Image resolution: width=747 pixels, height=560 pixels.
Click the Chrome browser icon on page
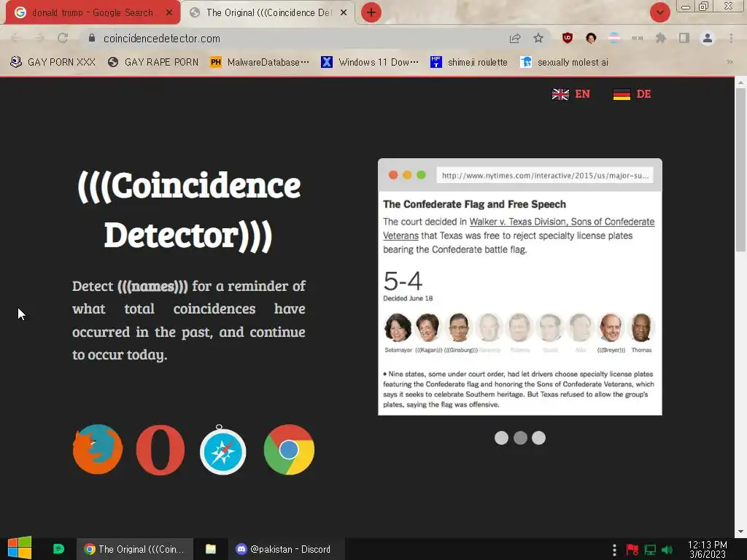[289, 449]
